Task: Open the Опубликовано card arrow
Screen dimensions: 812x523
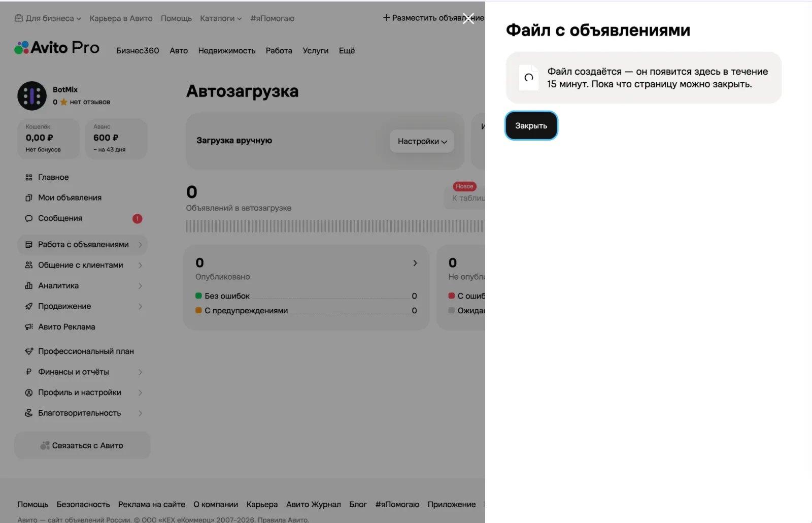Action: coord(415,263)
